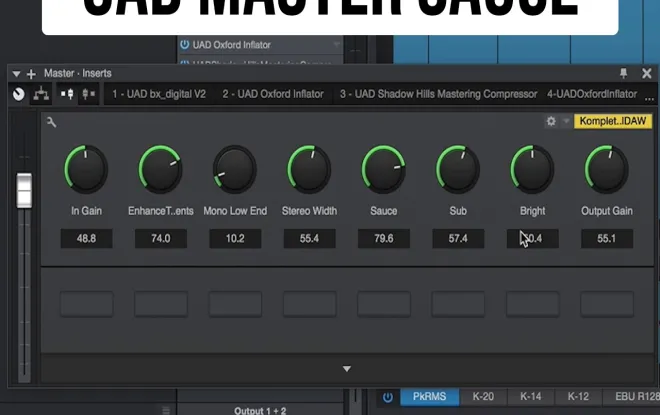The image size is (660, 415).
Task: Toggle the meter power button beside PkRMS
Action: point(388,397)
